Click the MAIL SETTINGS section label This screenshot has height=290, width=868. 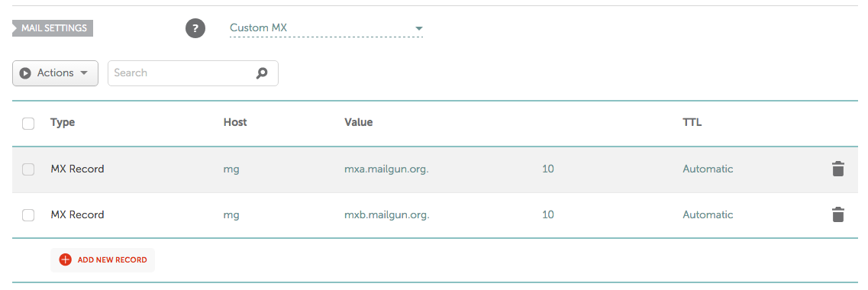tap(53, 28)
